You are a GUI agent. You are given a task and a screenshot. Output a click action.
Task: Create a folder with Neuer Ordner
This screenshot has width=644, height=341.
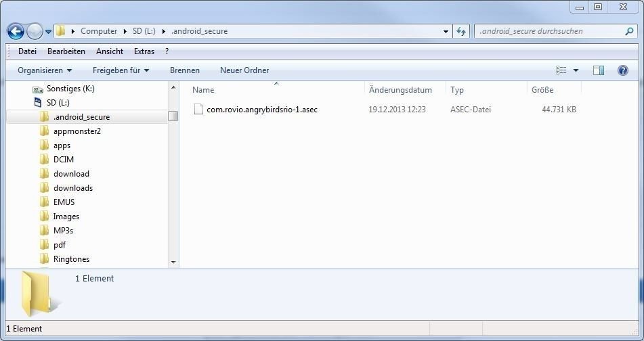click(244, 70)
